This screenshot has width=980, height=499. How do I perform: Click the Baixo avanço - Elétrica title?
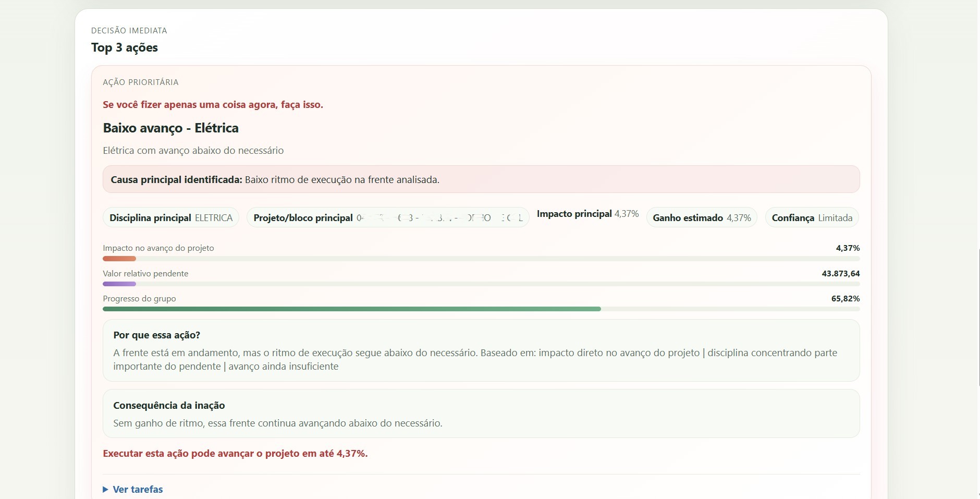pyautogui.click(x=170, y=128)
